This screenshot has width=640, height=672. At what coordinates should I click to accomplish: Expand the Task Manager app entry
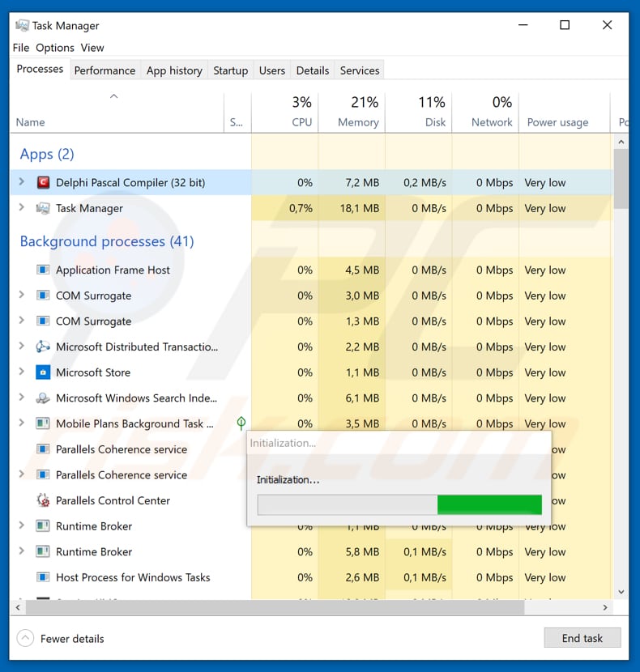coord(21,208)
